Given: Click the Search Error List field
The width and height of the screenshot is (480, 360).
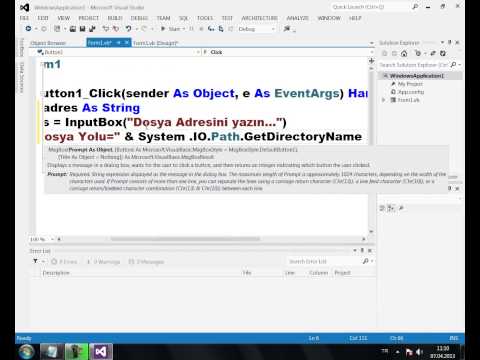Looking at the screenshot, I should [x=325, y=262].
